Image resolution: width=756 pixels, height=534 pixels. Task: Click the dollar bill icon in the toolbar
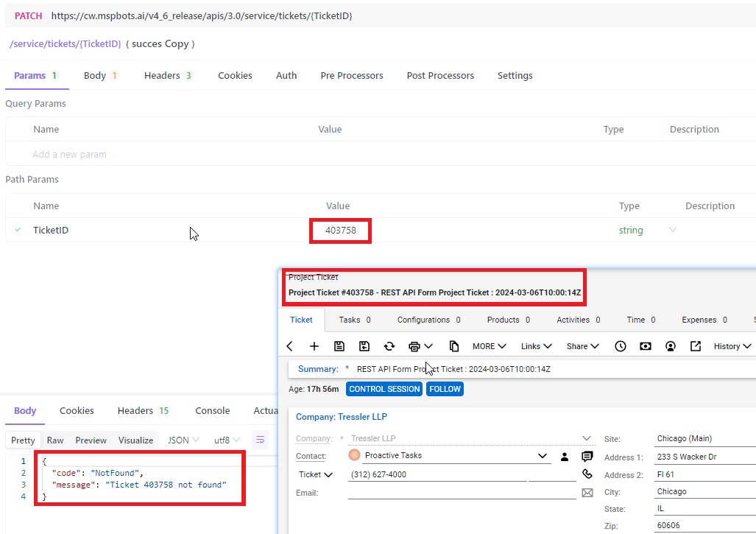point(646,346)
